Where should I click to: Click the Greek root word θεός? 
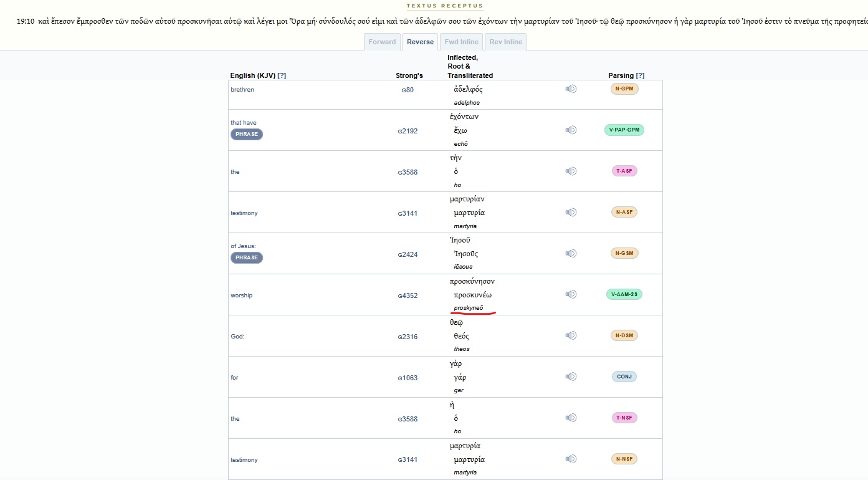[x=462, y=337]
